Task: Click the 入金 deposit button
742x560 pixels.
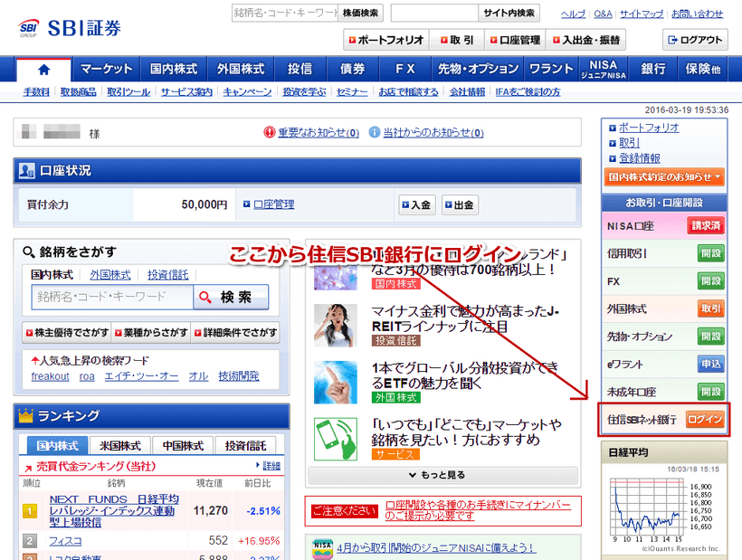Action: click(x=415, y=204)
